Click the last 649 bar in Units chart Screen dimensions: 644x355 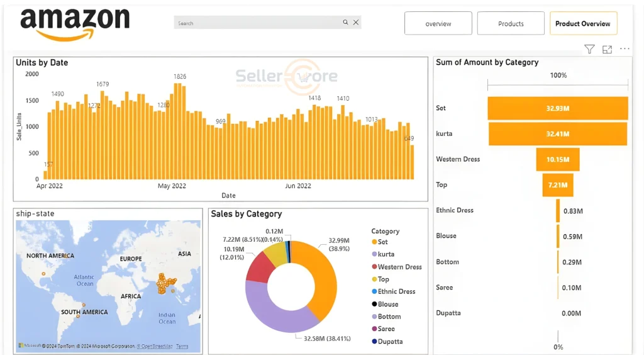tap(412, 162)
